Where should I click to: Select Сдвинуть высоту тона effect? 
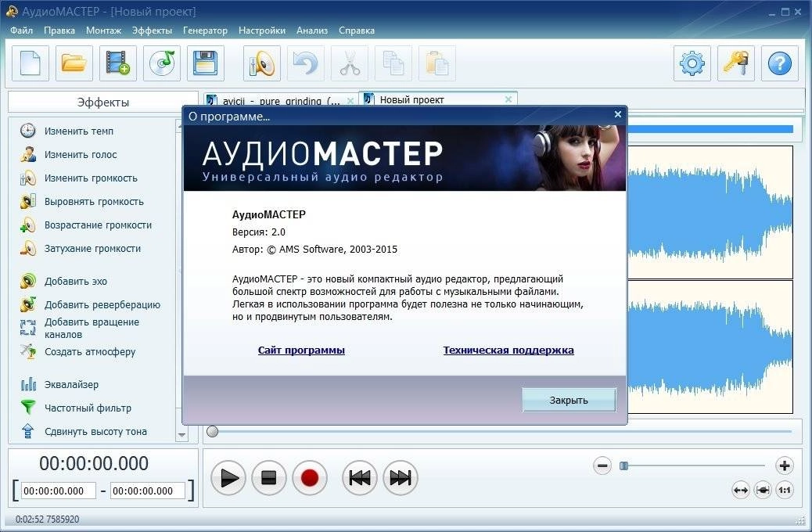(x=84, y=432)
